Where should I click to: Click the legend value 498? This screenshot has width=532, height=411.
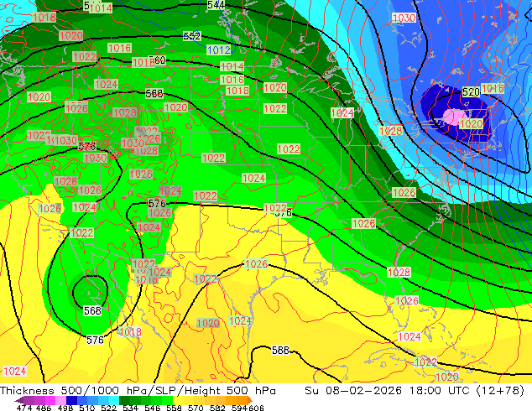pos(65,408)
